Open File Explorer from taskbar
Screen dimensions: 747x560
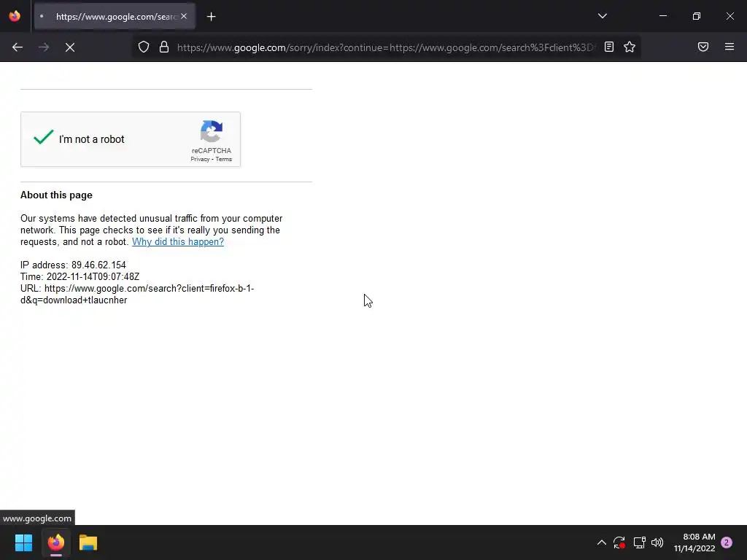[x=88, y=542]
